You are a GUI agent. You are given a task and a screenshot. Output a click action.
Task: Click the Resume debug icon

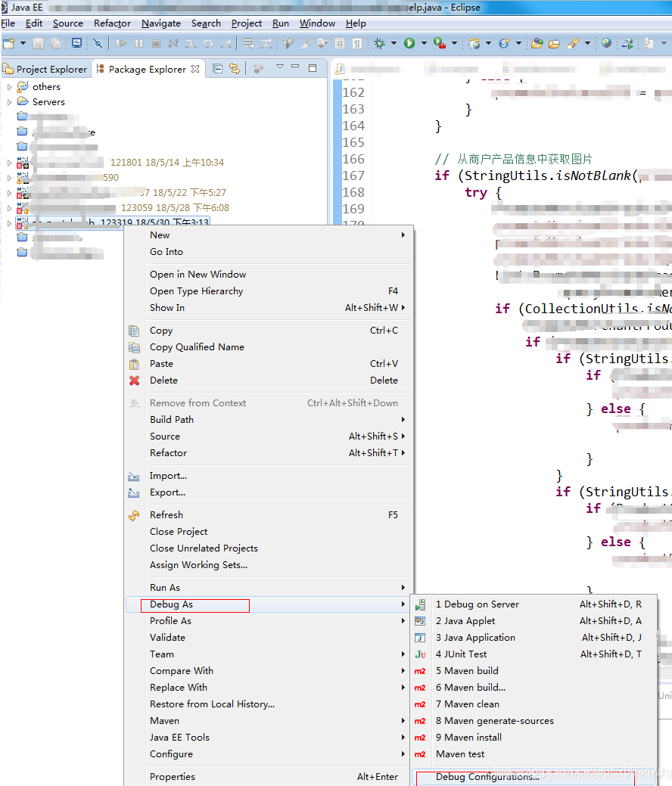tap(121, 44)
